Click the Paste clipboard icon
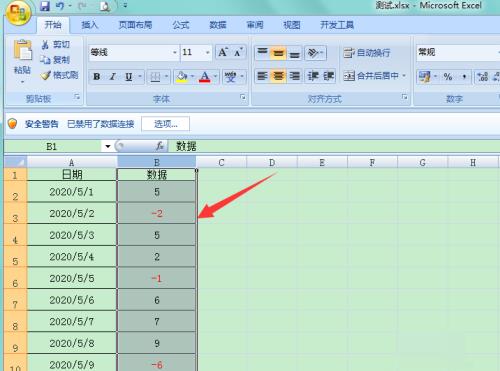Viewport: 500px width, 371px height. coord(22,50)
